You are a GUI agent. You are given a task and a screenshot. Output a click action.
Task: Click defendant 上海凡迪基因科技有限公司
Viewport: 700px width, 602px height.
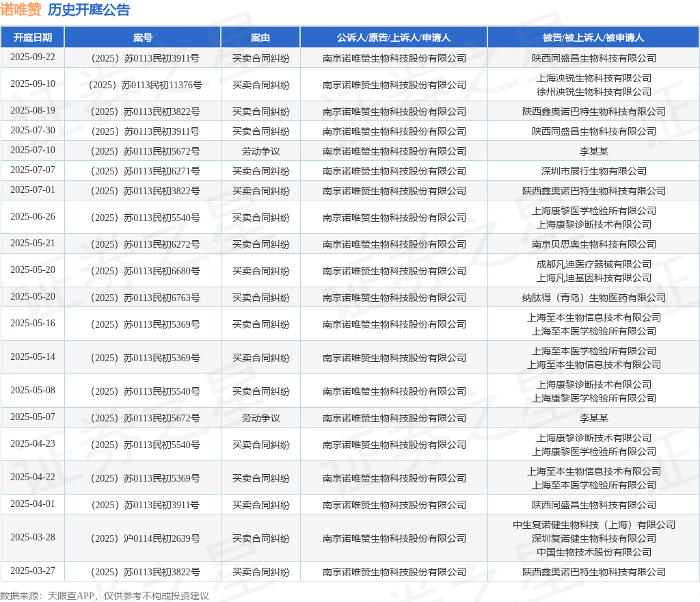click(594, 278)
